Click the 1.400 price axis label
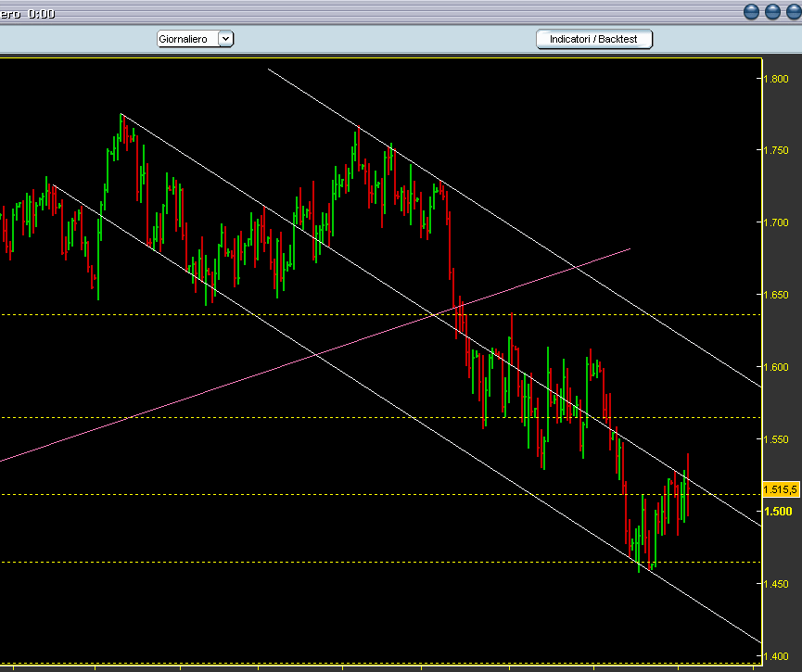The height and width of the screenshot is (672, 802). tap(776, 656)
